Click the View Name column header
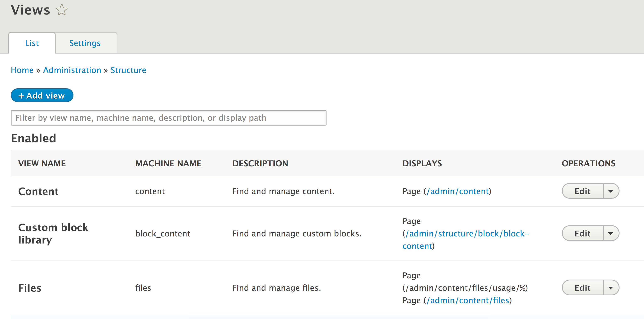The height and width of the screenshot is (319, 644). (x=42, y=163)
